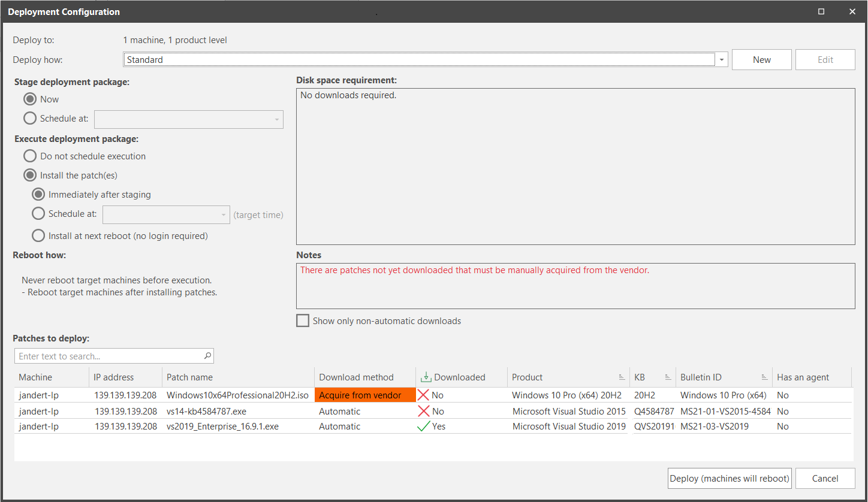Click the 1 machine, 1 product level text
The image size is (868, 502).
tap(175, 40)
